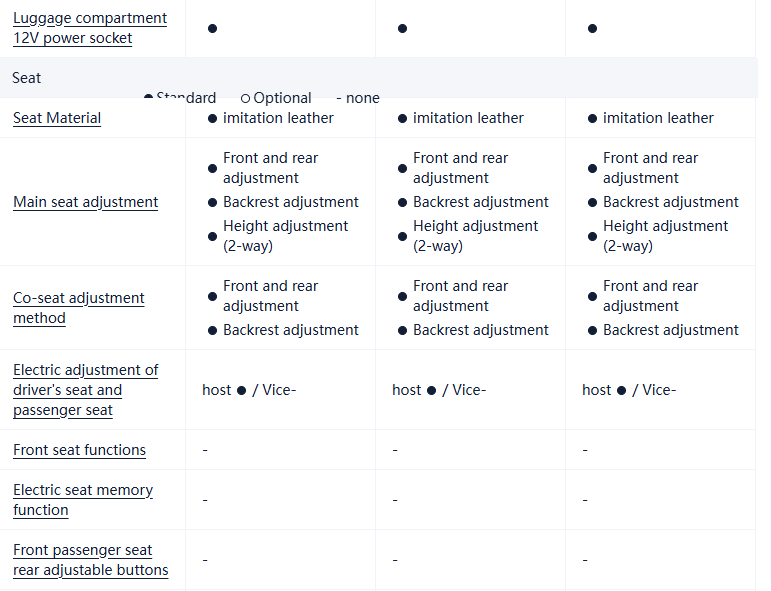Click the '- none' legend label

(x=358, y=98)
